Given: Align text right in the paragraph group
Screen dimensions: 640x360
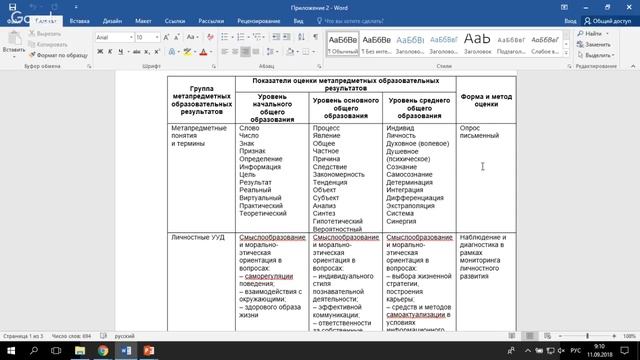Looking at the screenshot, I should 245,52.
